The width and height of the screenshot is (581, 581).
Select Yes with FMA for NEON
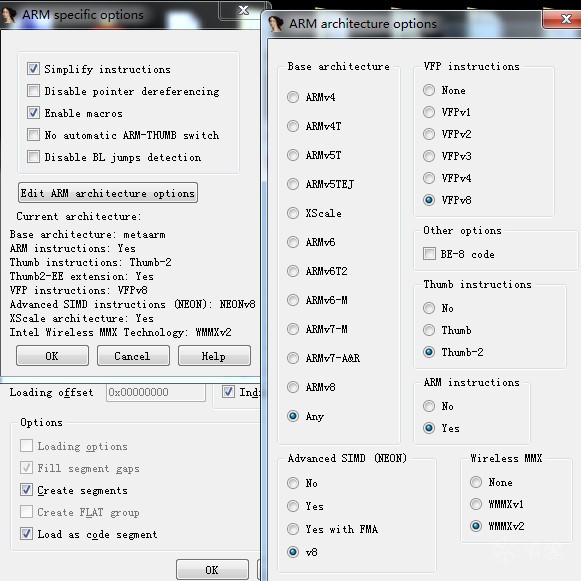(x=293, y=529)
